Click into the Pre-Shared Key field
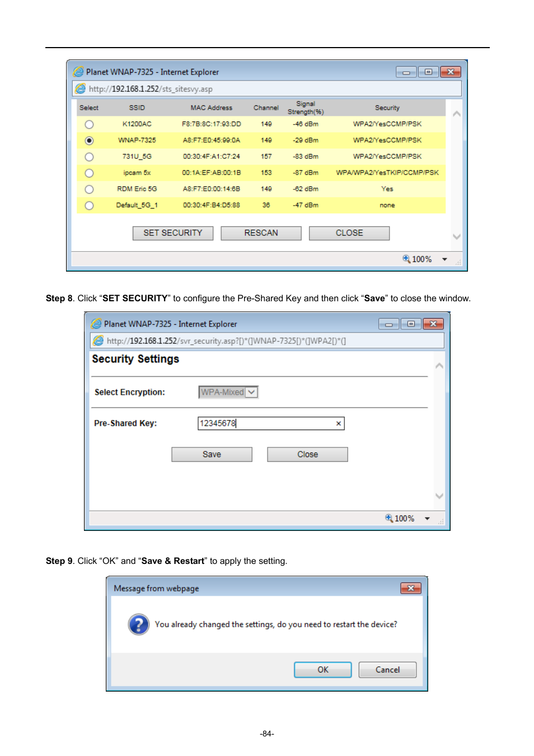 271,423
